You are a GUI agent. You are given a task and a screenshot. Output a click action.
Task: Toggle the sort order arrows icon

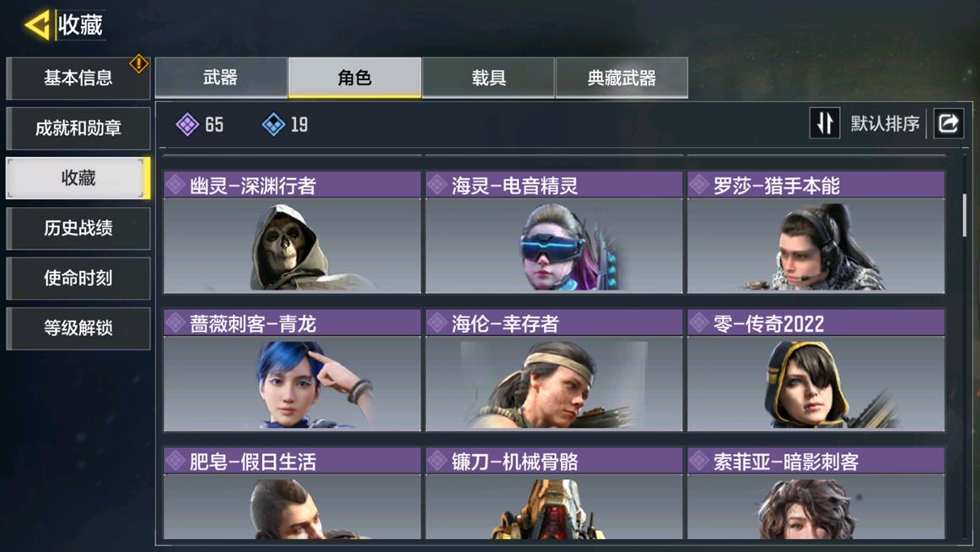pos(824,123)
